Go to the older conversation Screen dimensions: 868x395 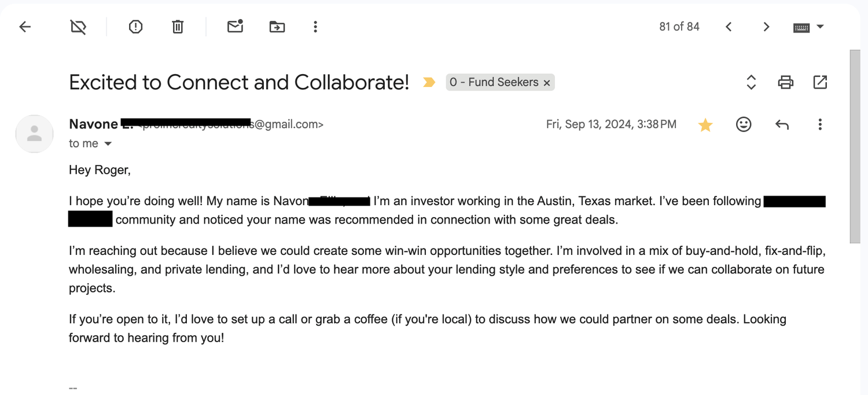(766, 27)
